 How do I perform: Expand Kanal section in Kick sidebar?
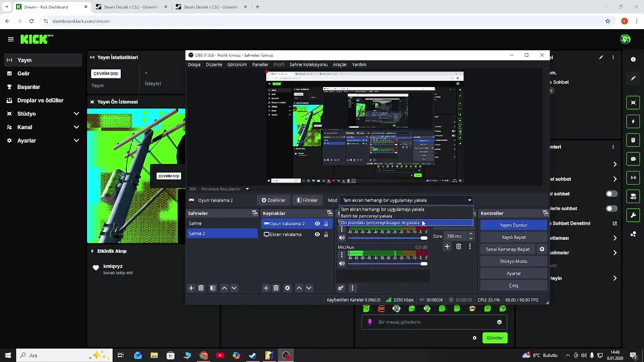(x=76, y=127)
